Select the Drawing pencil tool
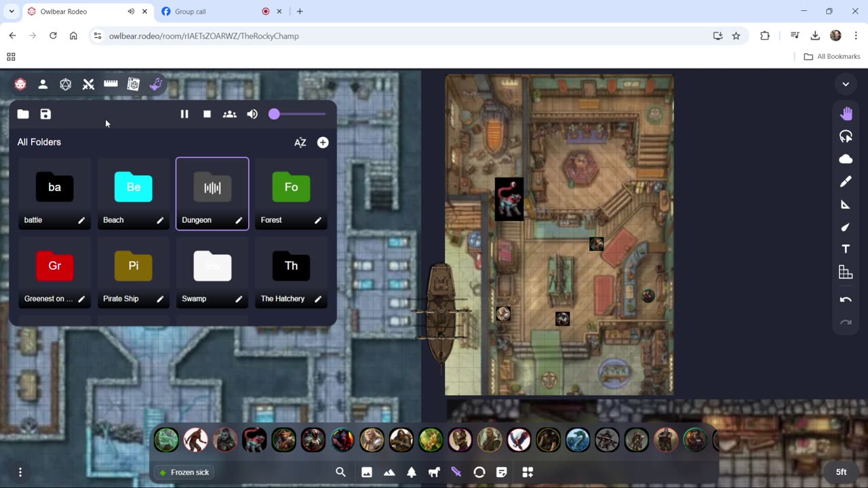This screenshot has width=868, height=488. tap(846, 182)
